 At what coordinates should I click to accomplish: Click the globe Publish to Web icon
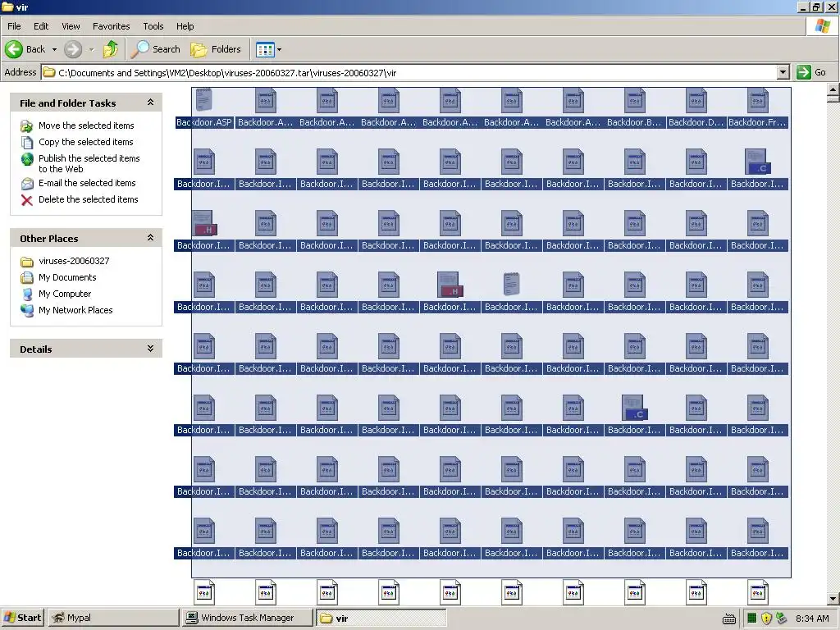click(27, 159)
